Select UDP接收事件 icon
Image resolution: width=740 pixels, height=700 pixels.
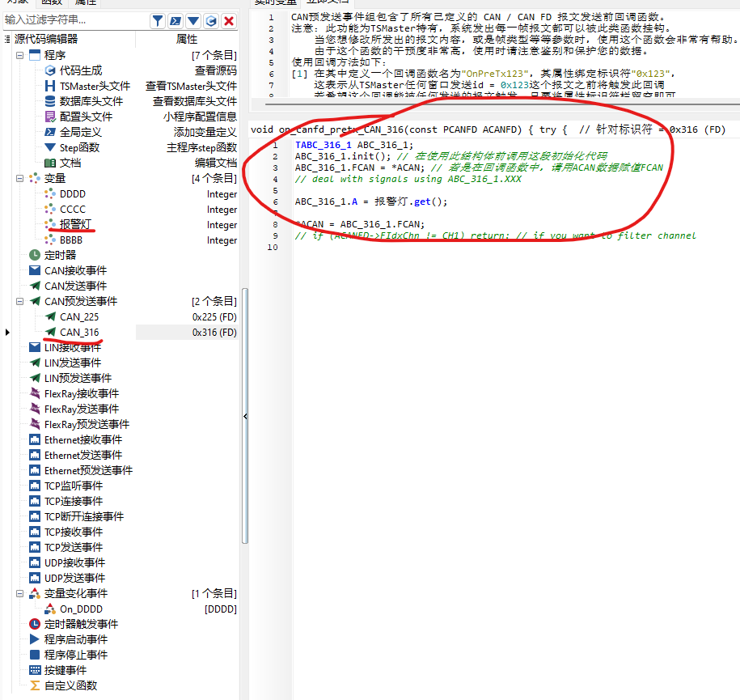[x=35, y=563]
